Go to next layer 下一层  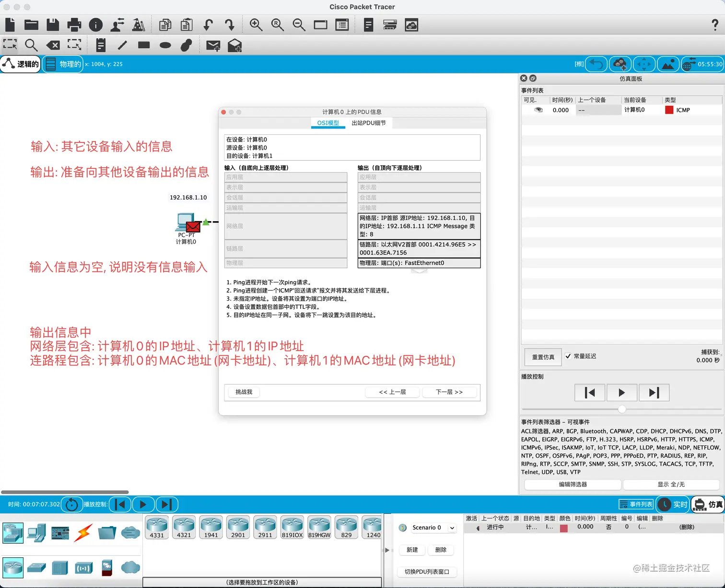point(449,392)
